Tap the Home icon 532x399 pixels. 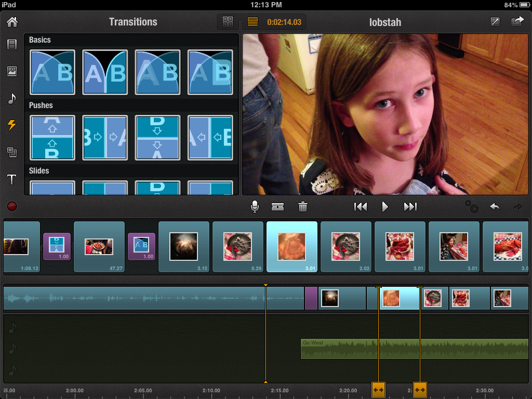point(11,22)
